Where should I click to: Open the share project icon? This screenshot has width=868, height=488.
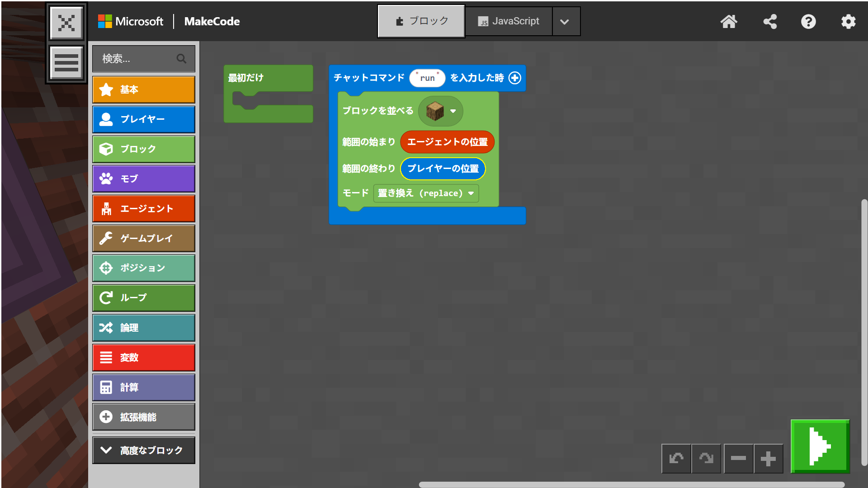[770, 21]
